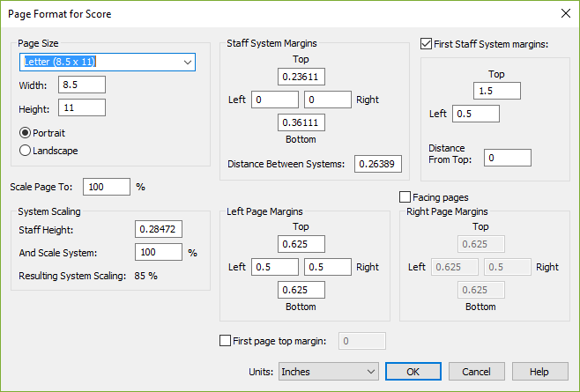580x392 pixels.
Task: Edit the Distance From Top field
Action: coord(507,158)
